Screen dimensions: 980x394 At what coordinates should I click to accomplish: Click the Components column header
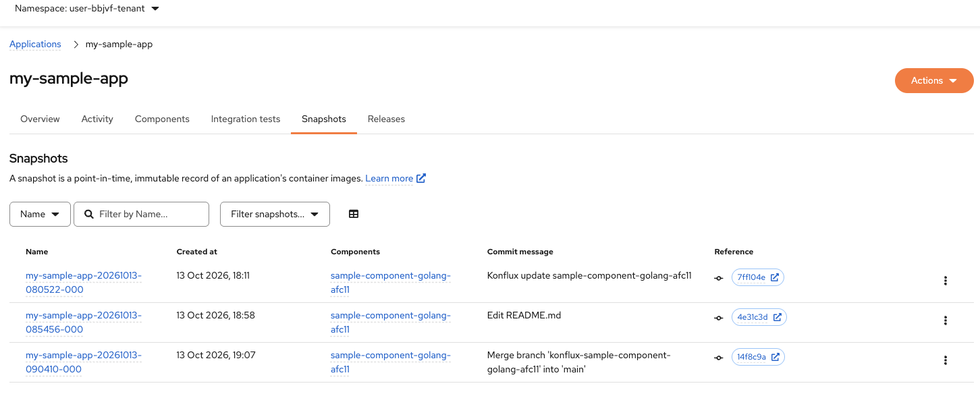[x=355, y=252]
